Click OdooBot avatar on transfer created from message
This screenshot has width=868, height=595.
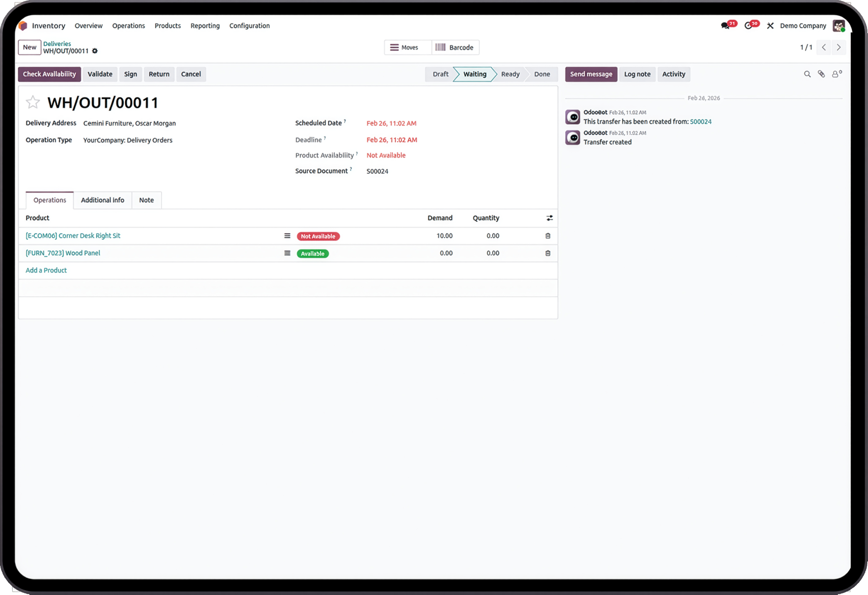(x=573, y=117)
